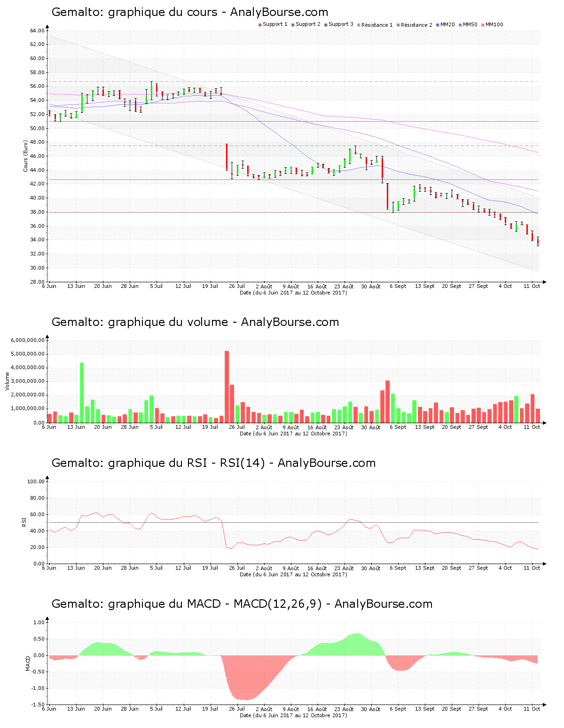The height and width of the screenshot is (728, 564).
Task: Click '2 Août' tick on MACD chart
Action: 264,709
